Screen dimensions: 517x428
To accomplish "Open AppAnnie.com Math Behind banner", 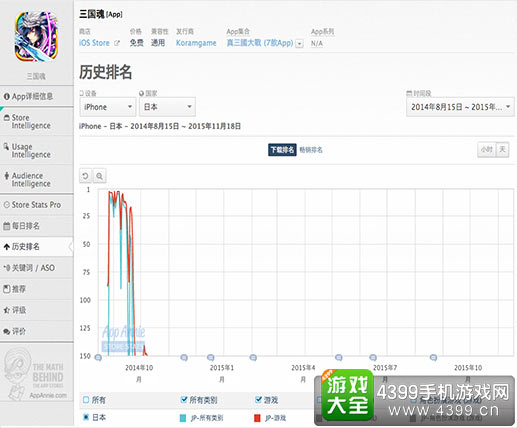I will pyautogui.click(x=36, y=374).
